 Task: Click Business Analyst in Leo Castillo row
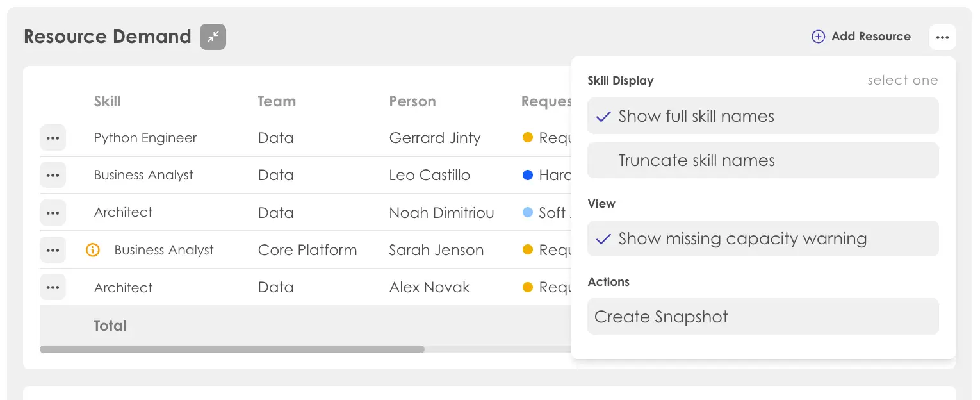tap(143, 175)
